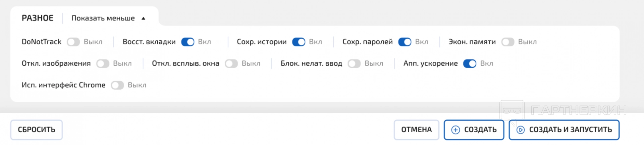
Task: Toggle on Блок. нелат. ввод switch
Action: [354, 64]
